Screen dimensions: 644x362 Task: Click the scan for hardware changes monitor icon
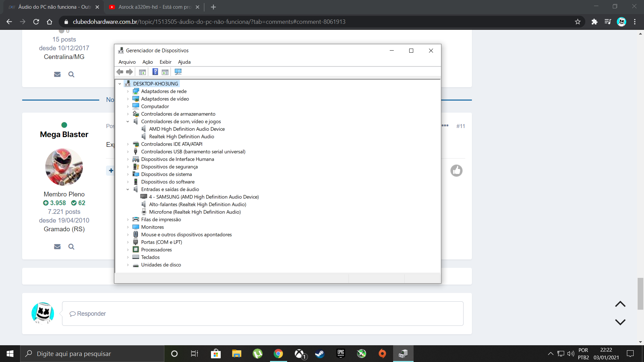(x=178, y=72)
